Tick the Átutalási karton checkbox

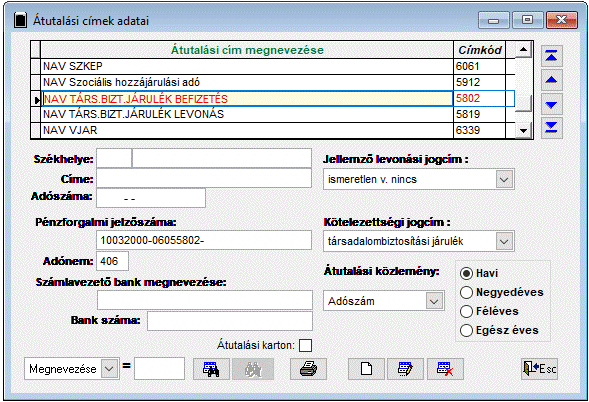tap(305, 346)
